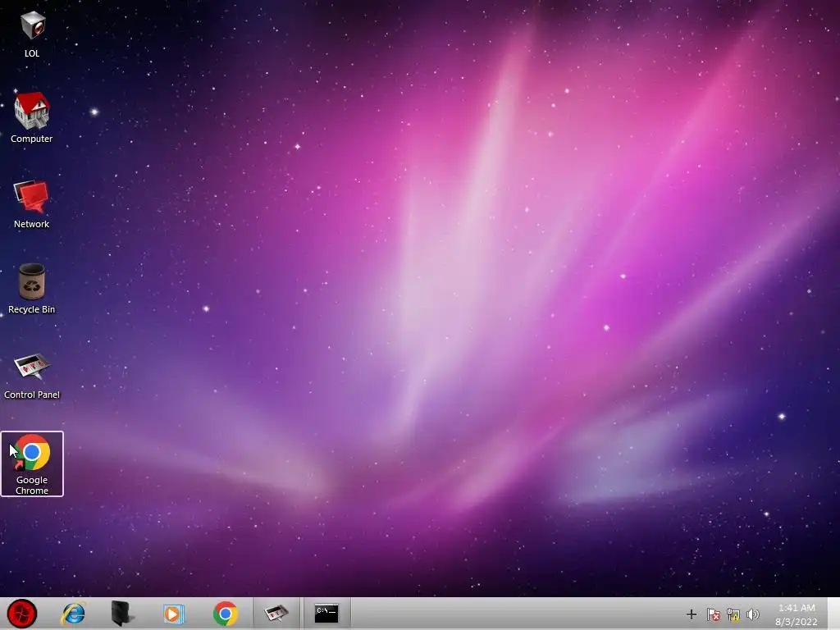The width and height of the screenshot is (840, 630).
Task: Launch Windows Media Player from taskbar
Action: 174,614
